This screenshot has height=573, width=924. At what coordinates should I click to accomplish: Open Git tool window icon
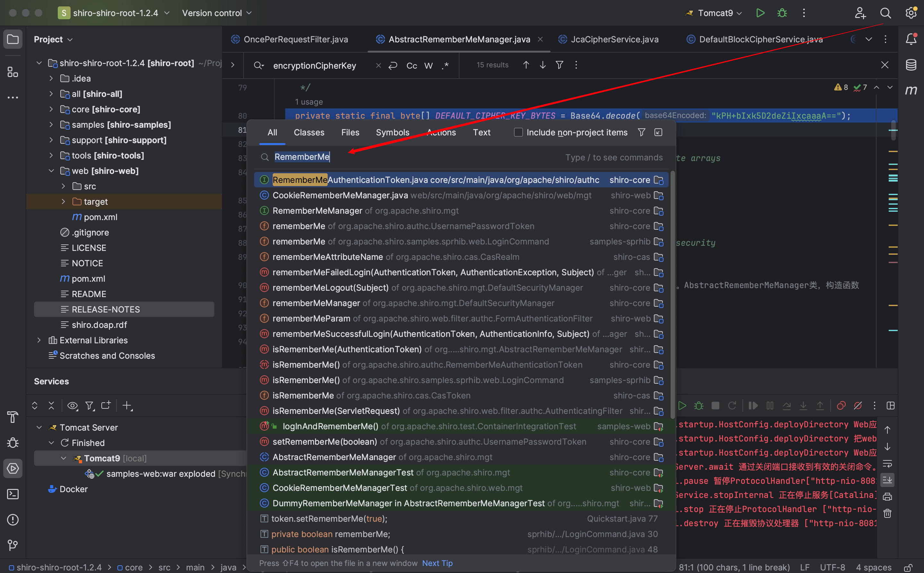point(13,545)
